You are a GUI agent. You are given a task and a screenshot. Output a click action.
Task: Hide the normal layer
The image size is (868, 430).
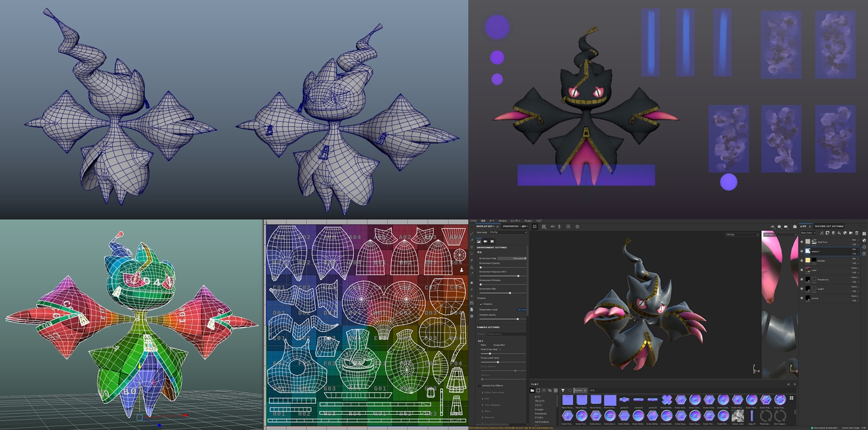pyautogui.click(x=802, y=298)
